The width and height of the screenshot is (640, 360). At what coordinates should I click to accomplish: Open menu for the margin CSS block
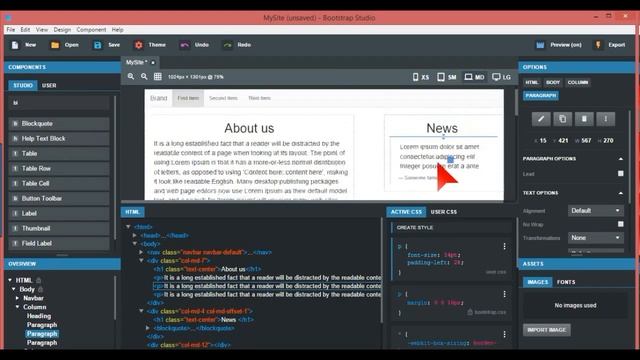(504, 294)
